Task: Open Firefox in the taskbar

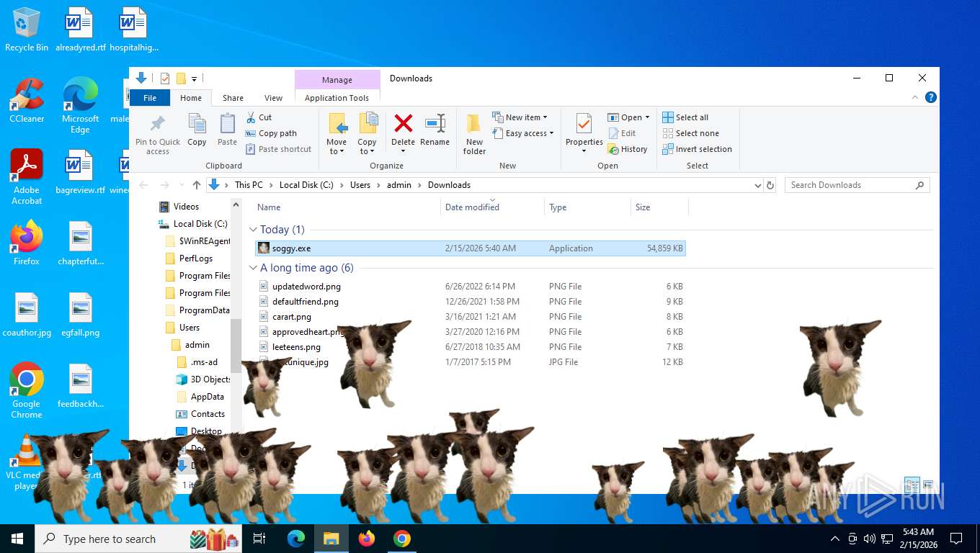Action: click(x=367, y=539)
